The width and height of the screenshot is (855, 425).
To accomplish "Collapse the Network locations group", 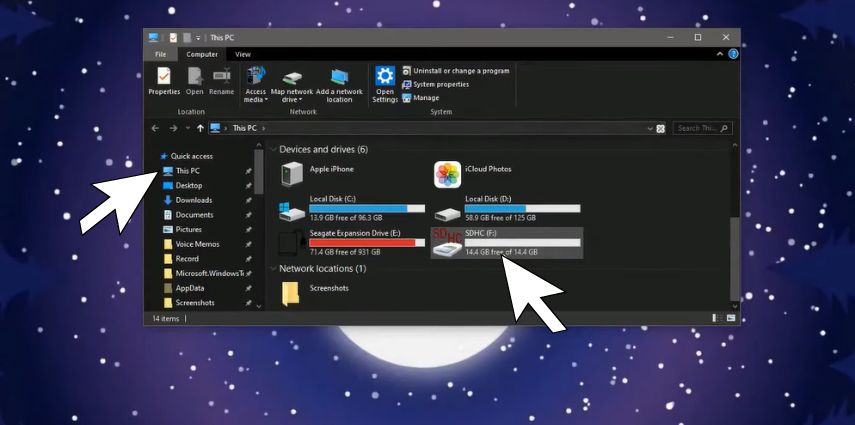I will tap(273, 269).
